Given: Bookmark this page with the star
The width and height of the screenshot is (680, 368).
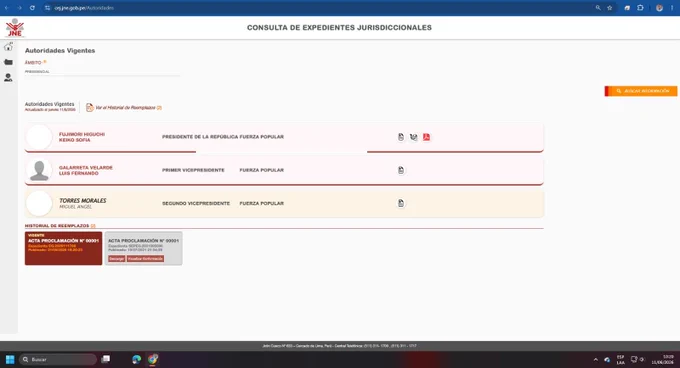Looking at the screenshot, I should coord(609,8).
